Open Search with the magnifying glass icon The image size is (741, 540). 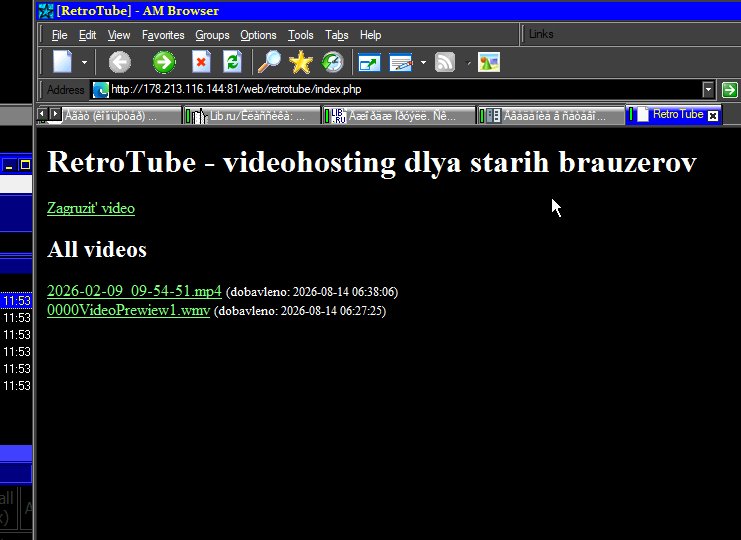click(x=269, y=62)
